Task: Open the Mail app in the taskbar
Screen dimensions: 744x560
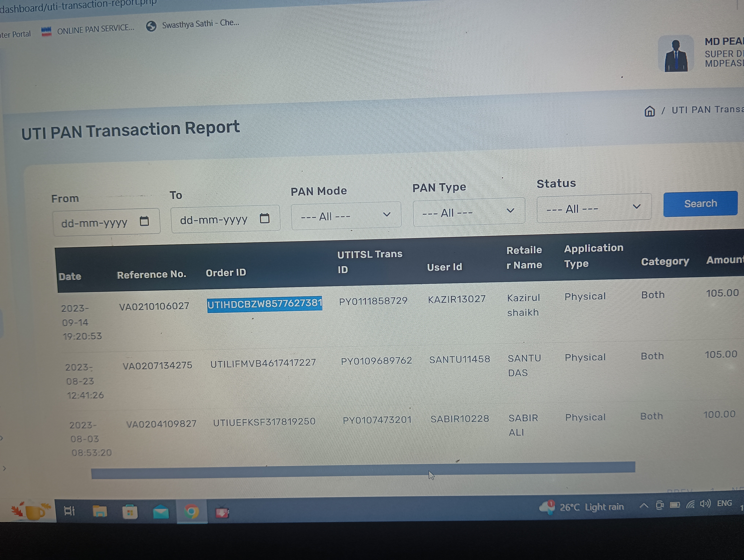Action: click(x=161, y=512)
